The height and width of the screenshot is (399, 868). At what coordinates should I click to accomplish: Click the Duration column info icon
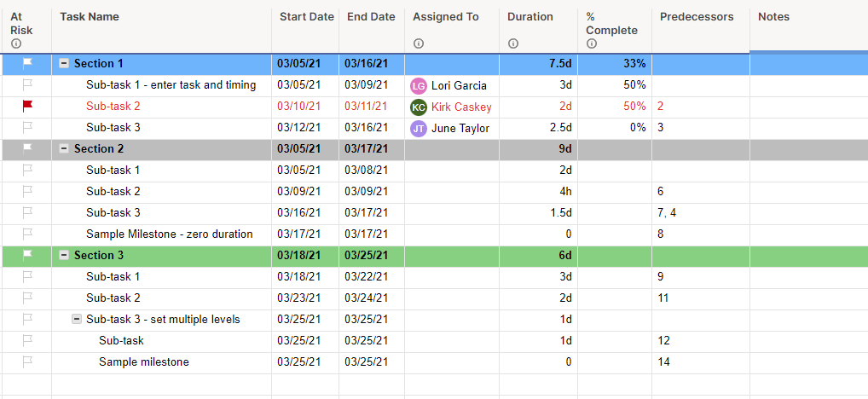(x=512, y=43)
